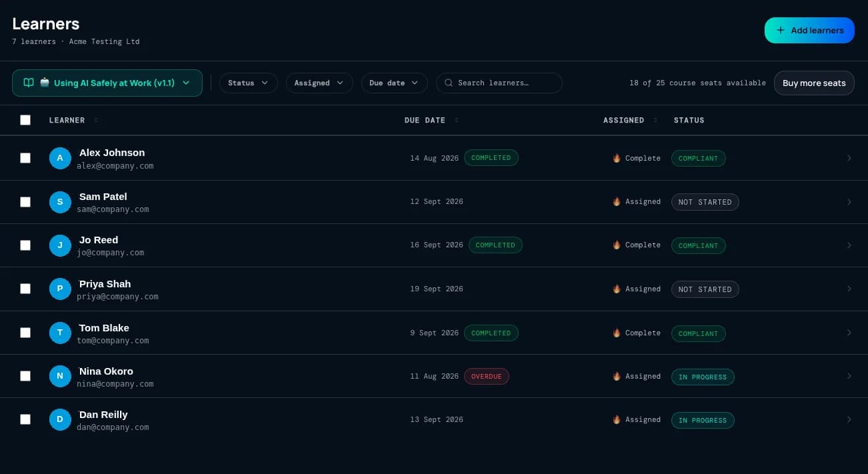Click Dan Reilly's IN PROGRESS badge

pos(703,420)
